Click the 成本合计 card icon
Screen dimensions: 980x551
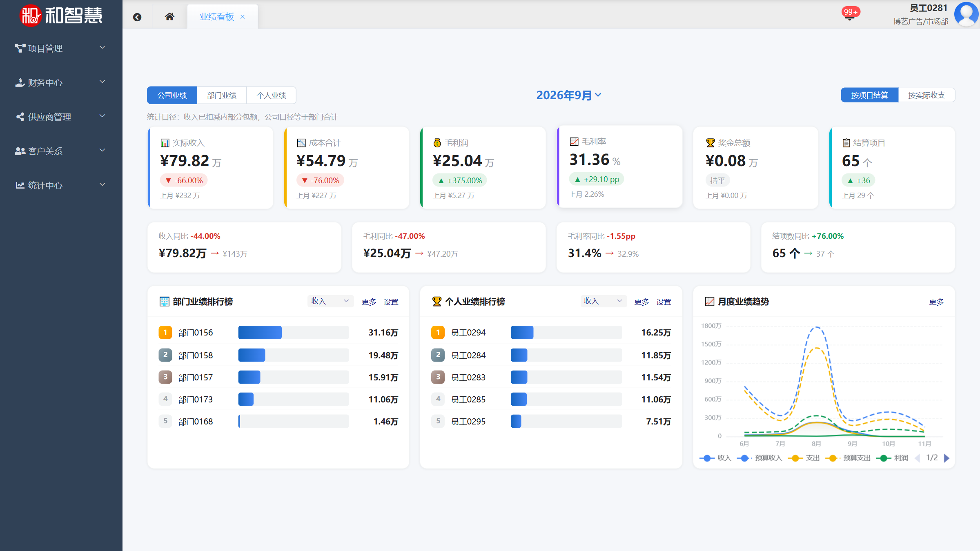pyautogui.click(x=301, y=143)
